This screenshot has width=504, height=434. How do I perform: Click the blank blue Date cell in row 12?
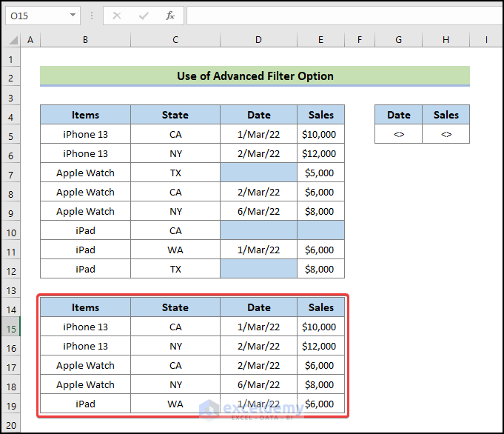[x=259, y=269]
